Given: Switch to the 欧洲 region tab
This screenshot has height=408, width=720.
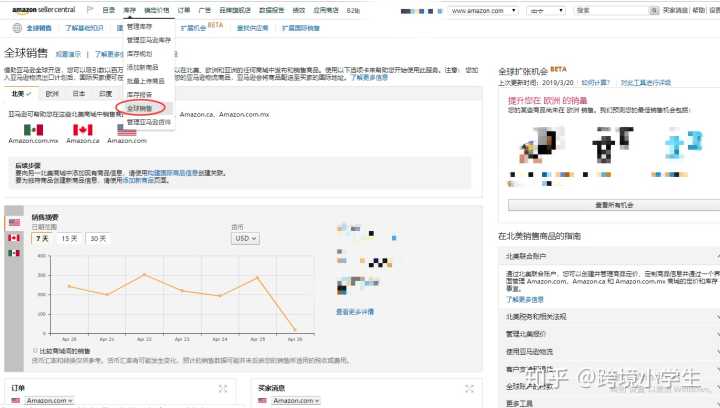Looking at the screenshot, I should click(52, 92).
